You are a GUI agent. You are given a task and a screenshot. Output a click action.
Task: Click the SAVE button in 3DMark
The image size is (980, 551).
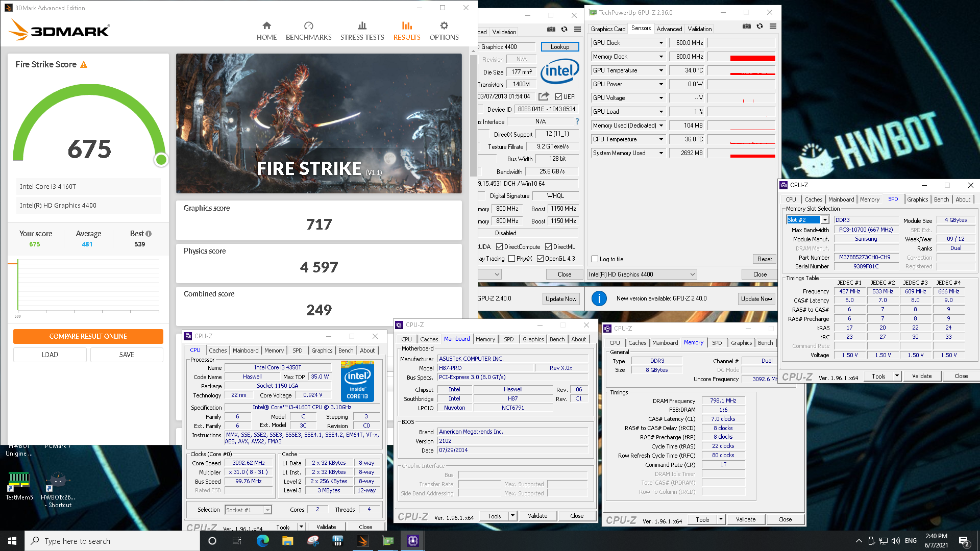pos(127,355)
